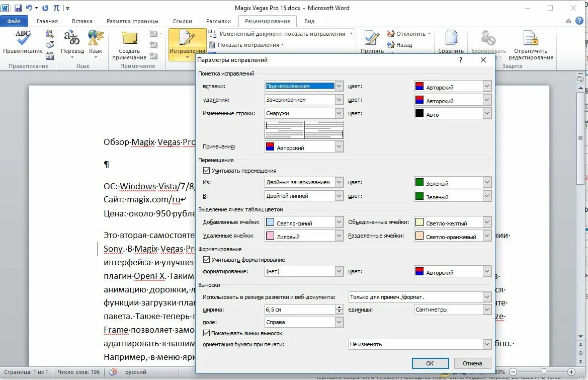Open paper orientation dropdown 'Не изменять'

pos(419,344)
